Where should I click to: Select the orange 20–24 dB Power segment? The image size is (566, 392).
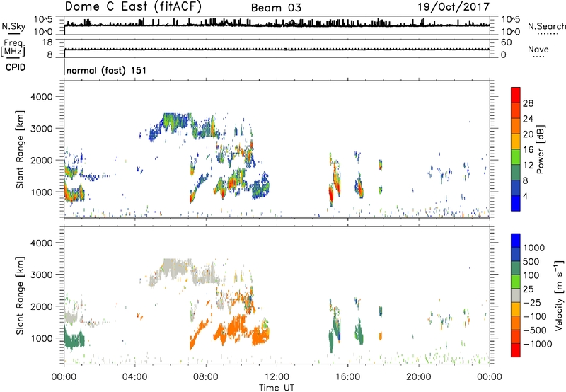click(516, 126)
